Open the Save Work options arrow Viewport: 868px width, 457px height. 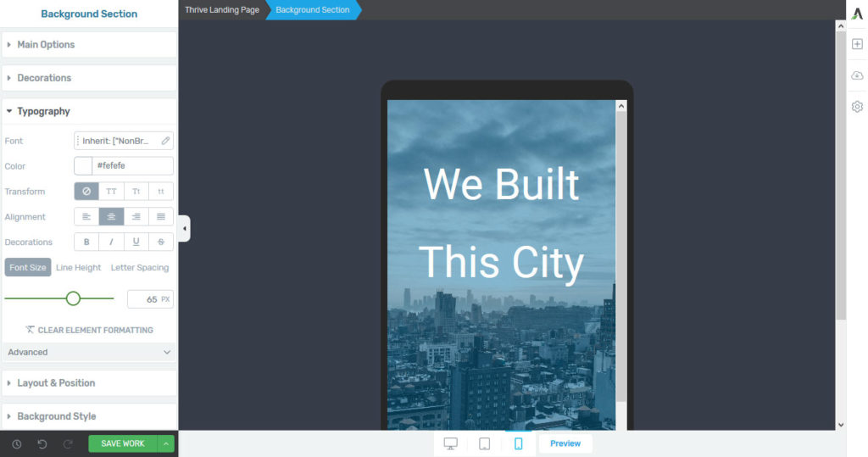click(x=165, y=443)
